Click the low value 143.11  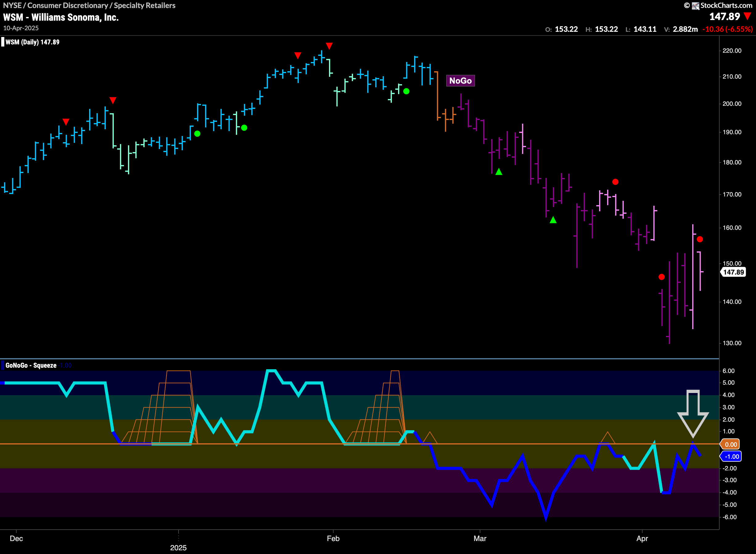645,29
